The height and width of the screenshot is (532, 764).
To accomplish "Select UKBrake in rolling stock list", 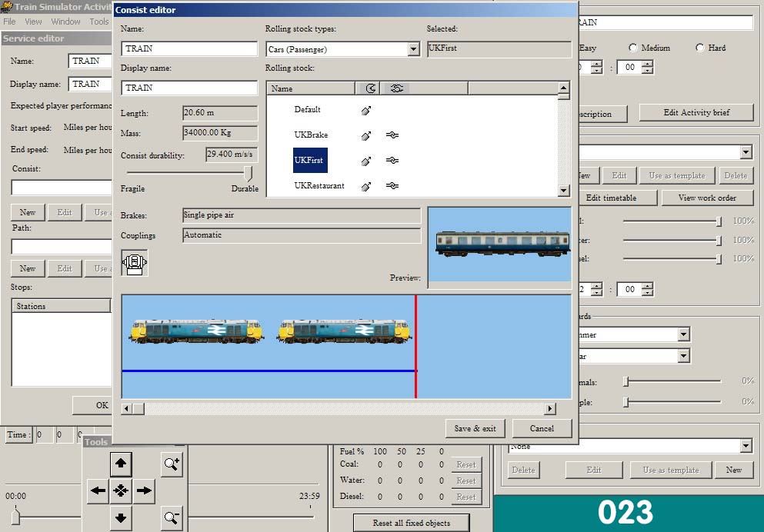I will click(311, 135).
